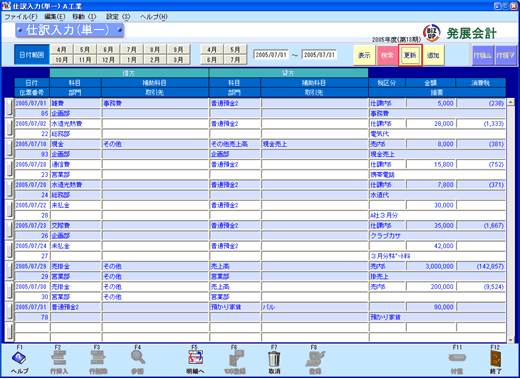Click the 200,000 amount cell
The image size is (520, 379).
pos(430,287)
